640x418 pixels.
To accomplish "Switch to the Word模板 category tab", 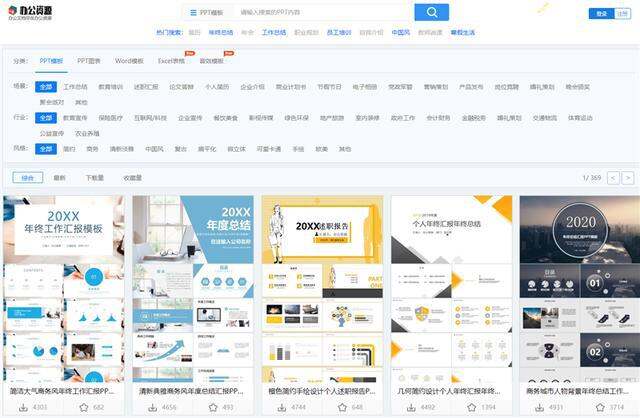I will click(129, 61).
